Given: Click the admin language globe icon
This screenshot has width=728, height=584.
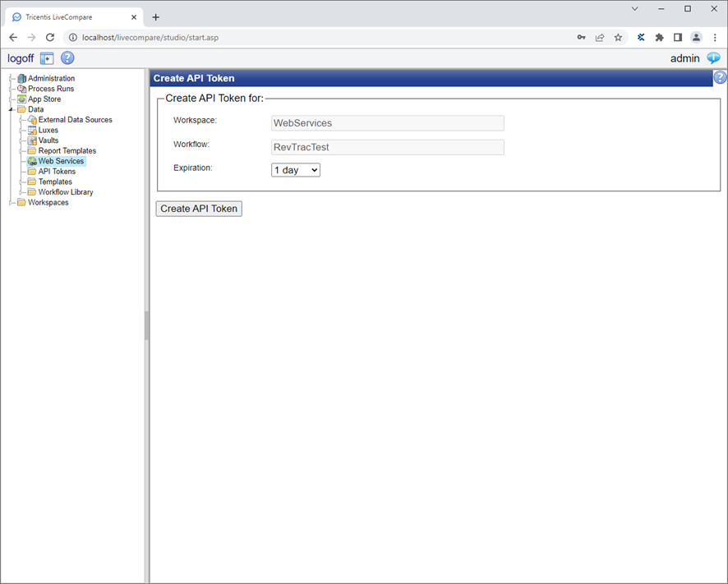Looking at the screenshot, I should pos(712,58).
